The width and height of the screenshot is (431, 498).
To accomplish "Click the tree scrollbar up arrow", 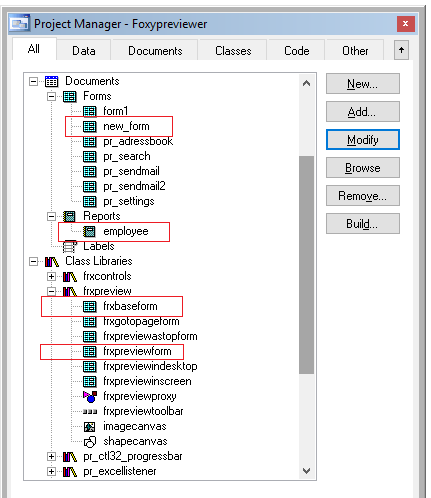I will tap(306, 83).
